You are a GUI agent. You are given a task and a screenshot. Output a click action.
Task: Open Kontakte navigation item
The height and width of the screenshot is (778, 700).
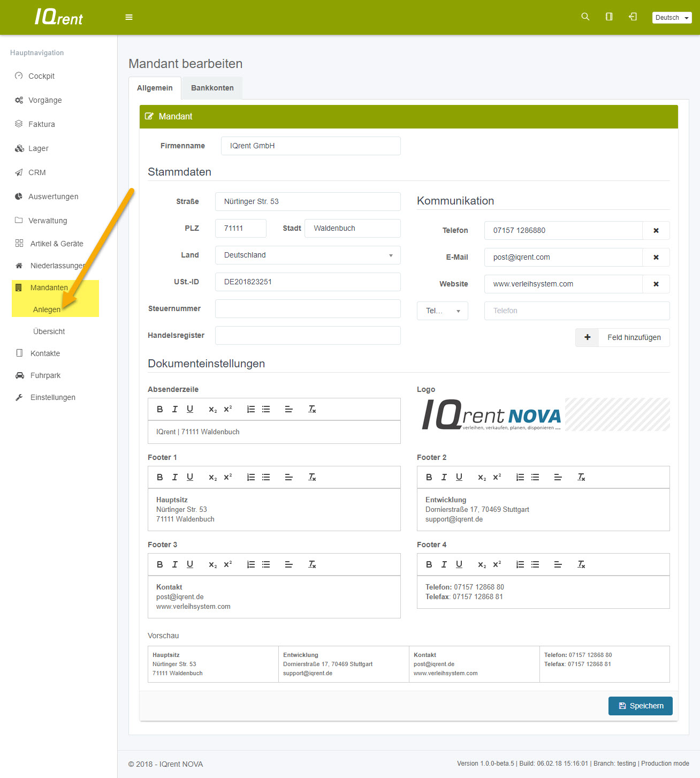pyautogui.click(x=45, y=353)
